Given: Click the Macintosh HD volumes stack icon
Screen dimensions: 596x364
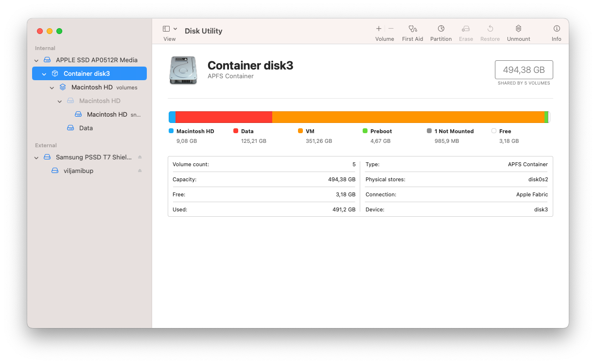Looking at the screenshot, I should pyautogui.click(x=63, y=87).
